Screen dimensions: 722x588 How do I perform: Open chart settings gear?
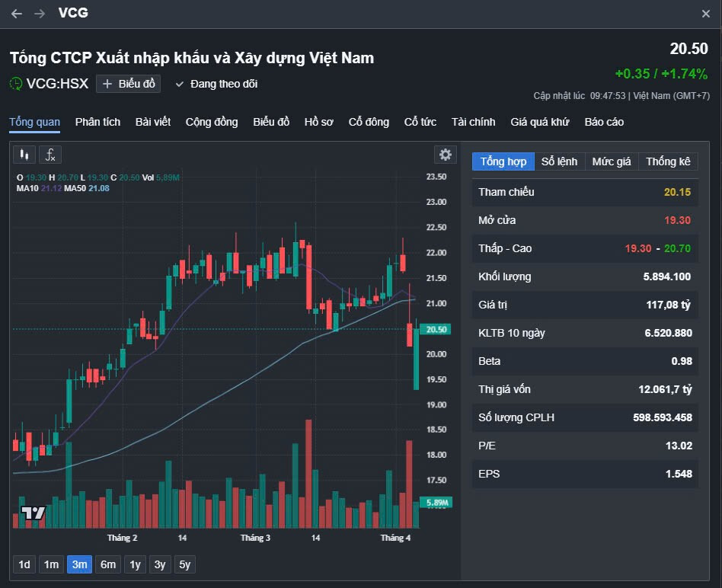(446, 155)
